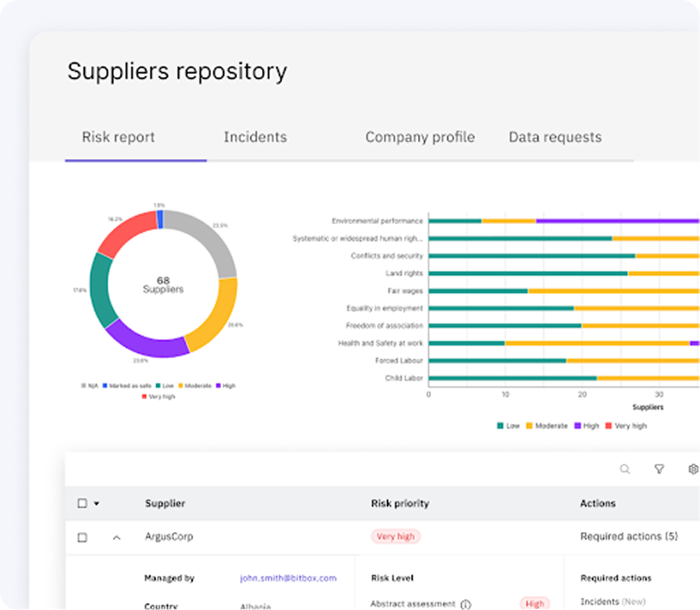Check the ArgusCorp row checkbox
Viewport: 700px width, 610px height.
(83, 537)
